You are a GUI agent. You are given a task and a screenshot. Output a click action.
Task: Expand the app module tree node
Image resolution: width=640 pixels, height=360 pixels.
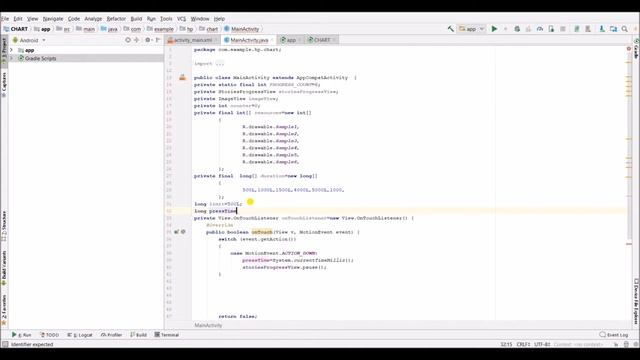tap(11, 50)
